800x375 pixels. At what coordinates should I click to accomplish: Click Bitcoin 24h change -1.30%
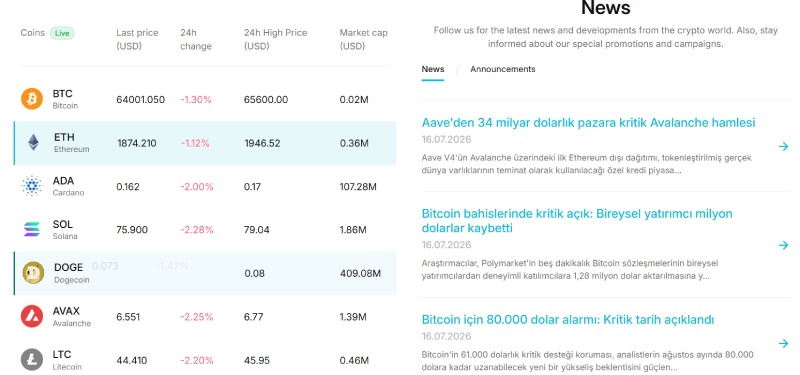[195, 99]
